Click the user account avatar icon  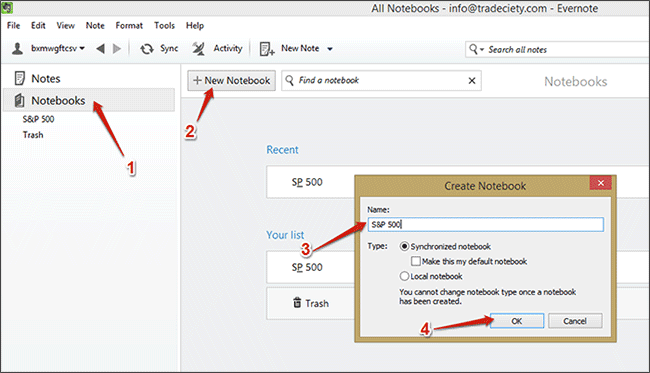coord(17,49)
